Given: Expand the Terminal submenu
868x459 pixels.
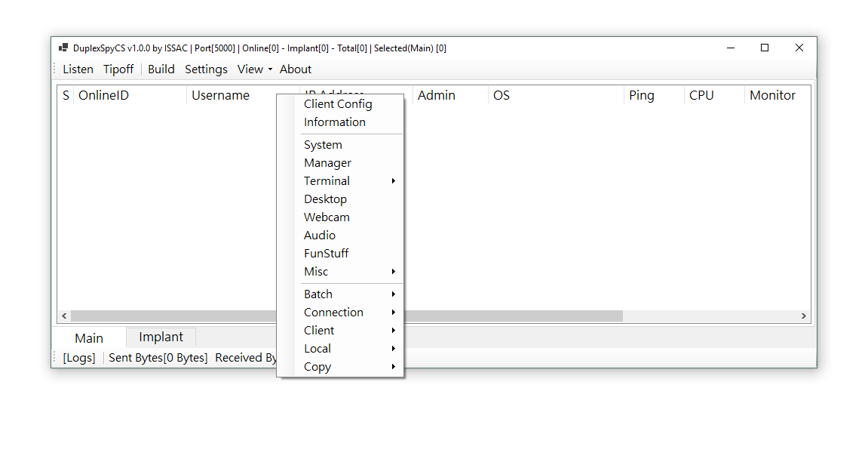Looking at the screenshot, I should [327, 180].
